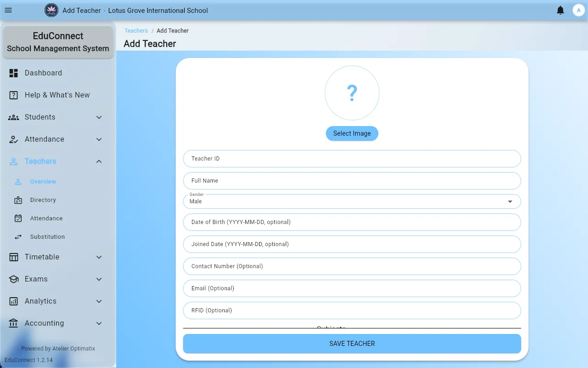Viewport: 588px width, 368px height.
Task: Open the Gender dropdown
Action: coord(352,201)
